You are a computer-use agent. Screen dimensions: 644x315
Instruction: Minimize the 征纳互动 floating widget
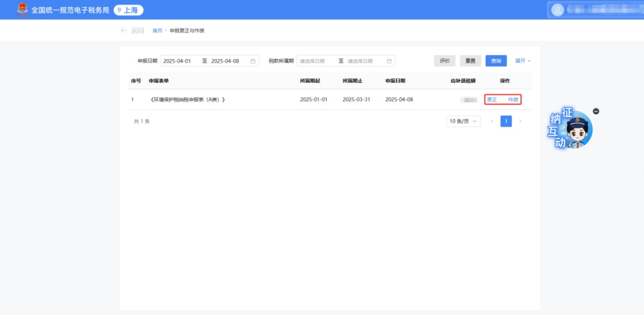pyautogui.click(x=596, y=112)
